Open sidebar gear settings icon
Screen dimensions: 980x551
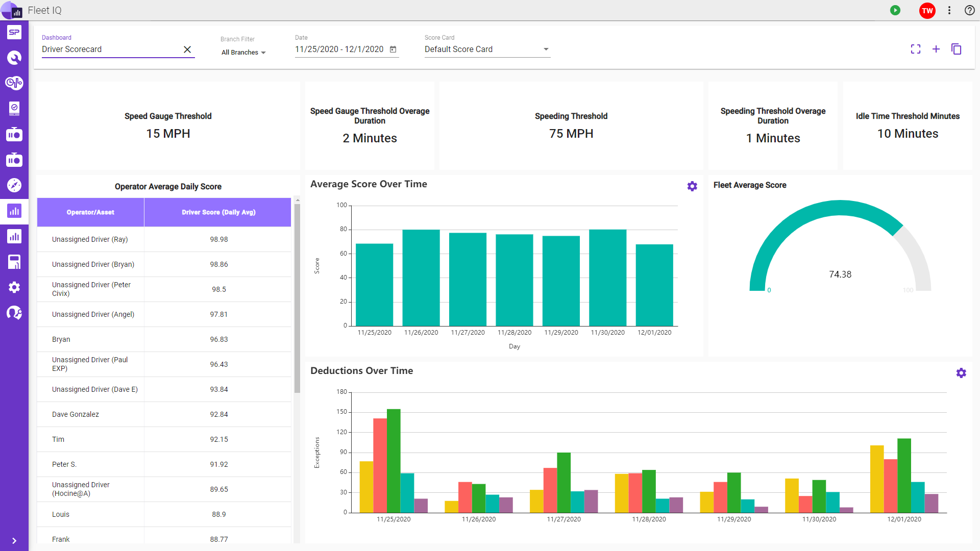tap(14, 287)
